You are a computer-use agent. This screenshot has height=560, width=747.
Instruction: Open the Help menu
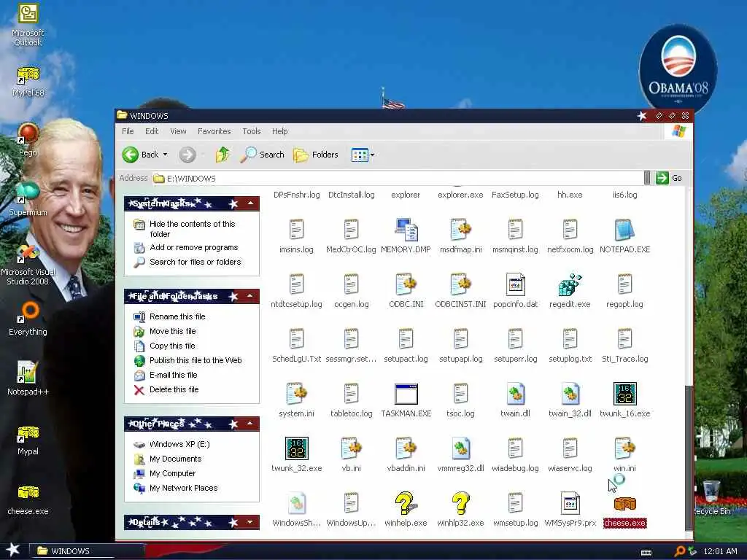click(279, 131)
